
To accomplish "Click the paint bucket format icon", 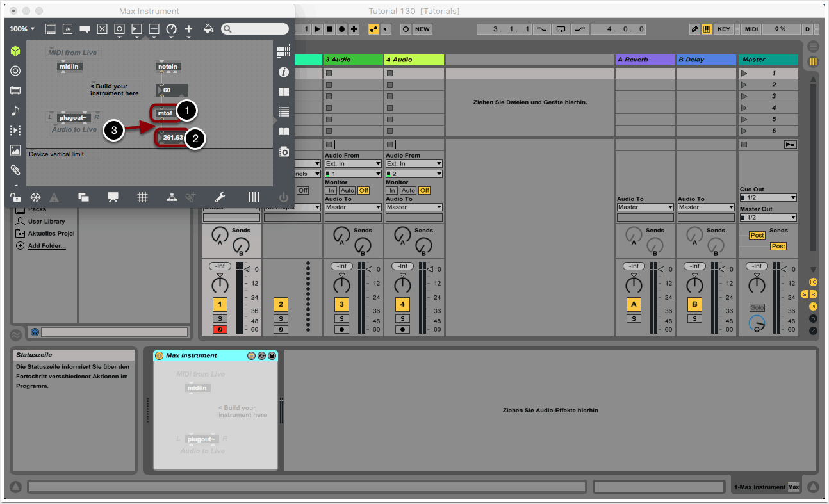I will pos(208,29).
